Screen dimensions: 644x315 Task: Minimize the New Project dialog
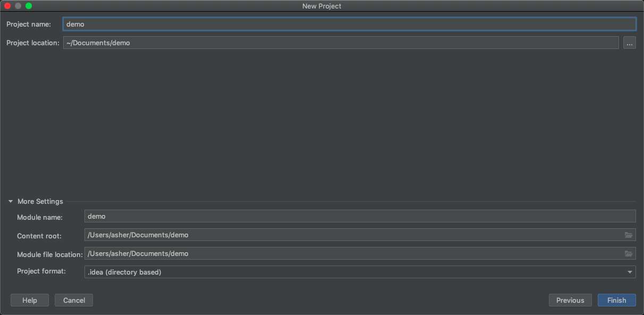[18, 6]
